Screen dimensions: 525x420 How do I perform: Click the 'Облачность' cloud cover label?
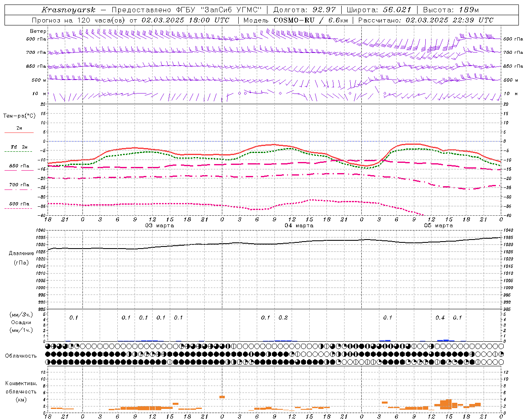click(x=21, y=356)
